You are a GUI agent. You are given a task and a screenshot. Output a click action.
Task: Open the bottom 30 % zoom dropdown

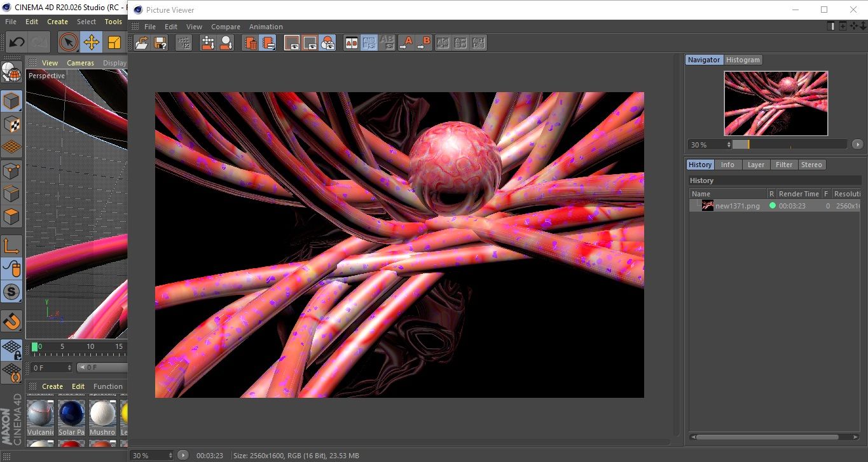151,455
